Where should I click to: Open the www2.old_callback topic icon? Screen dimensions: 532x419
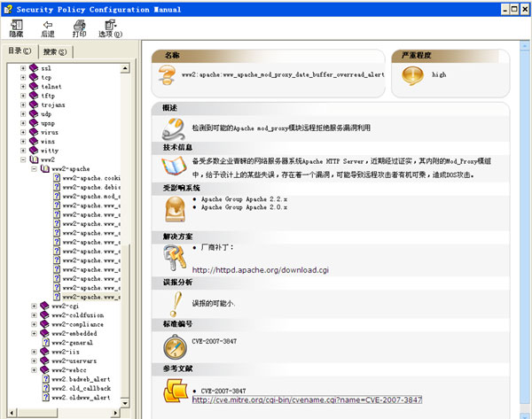[x=46, y=388]
